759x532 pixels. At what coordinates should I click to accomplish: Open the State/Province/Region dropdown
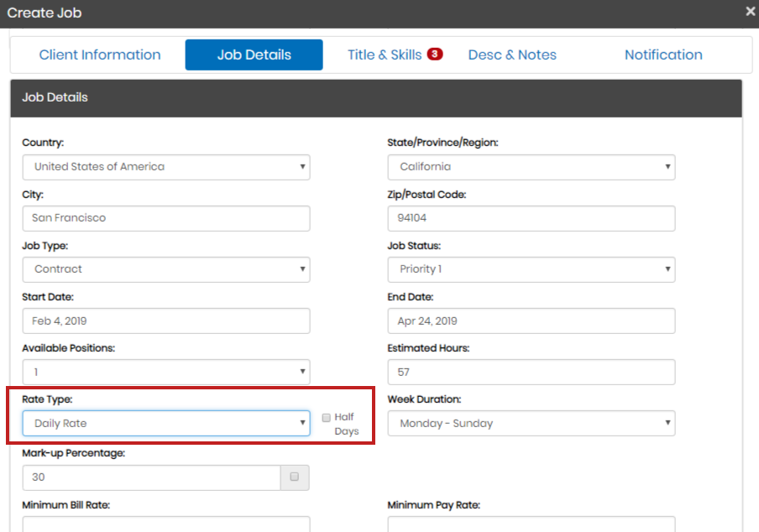pyautogui.click(x=531, y=167)
